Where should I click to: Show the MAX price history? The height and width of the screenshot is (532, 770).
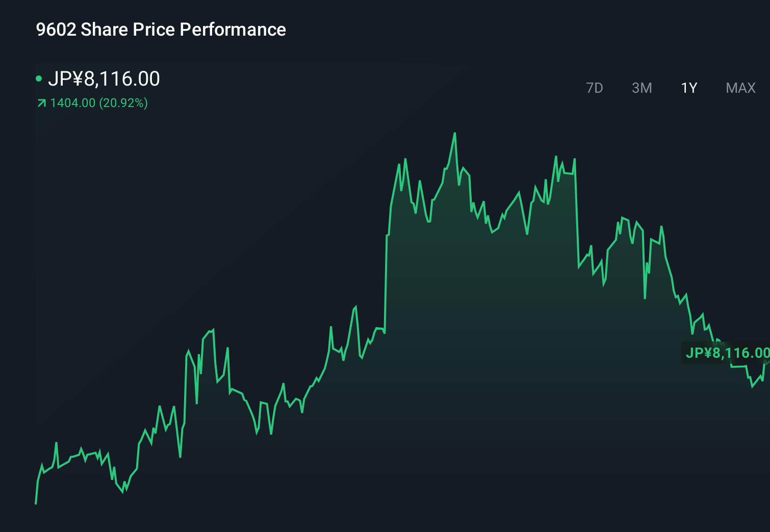(740, 88)
